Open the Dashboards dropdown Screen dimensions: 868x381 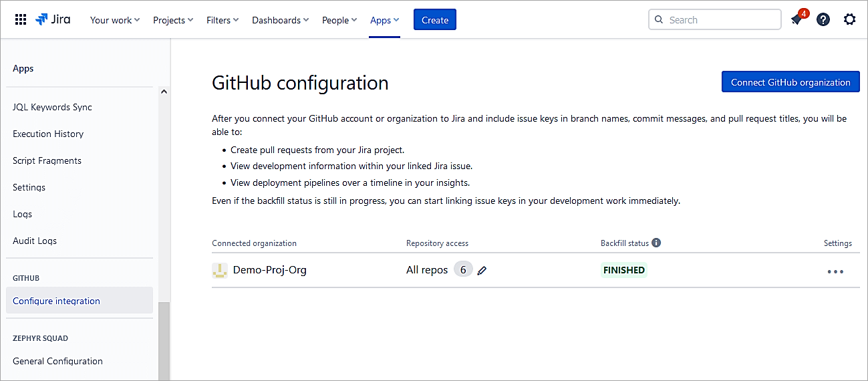(x=280, y=20)
